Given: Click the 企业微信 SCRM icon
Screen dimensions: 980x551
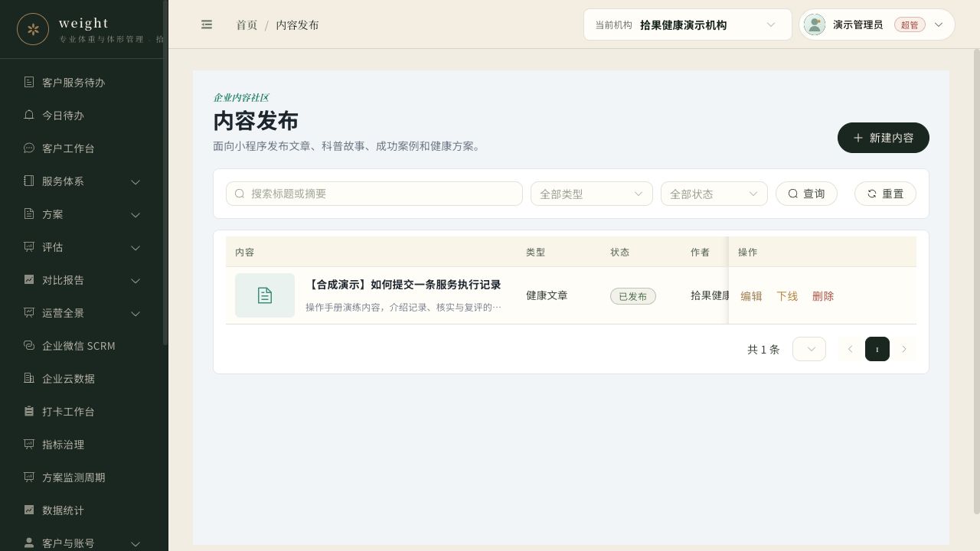Looking at the screenshot, I should 29,345.
